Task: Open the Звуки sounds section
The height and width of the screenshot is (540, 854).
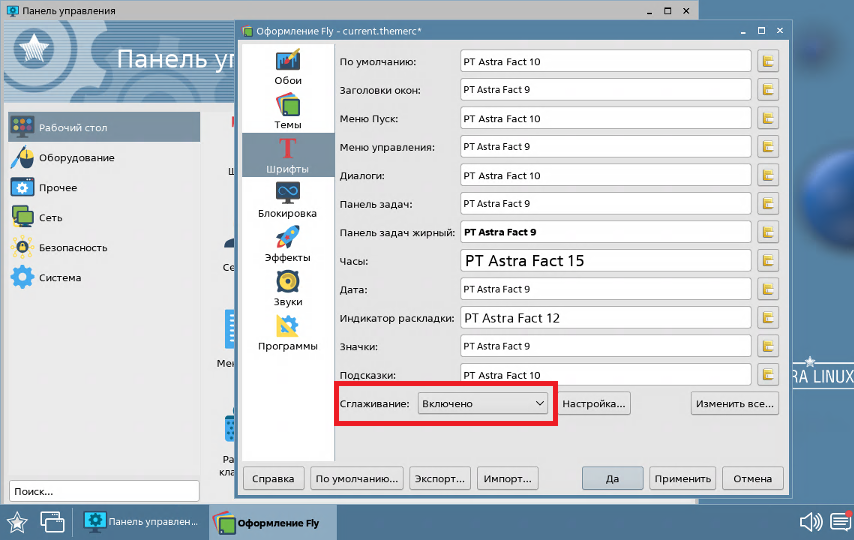Action: (287, 286)
